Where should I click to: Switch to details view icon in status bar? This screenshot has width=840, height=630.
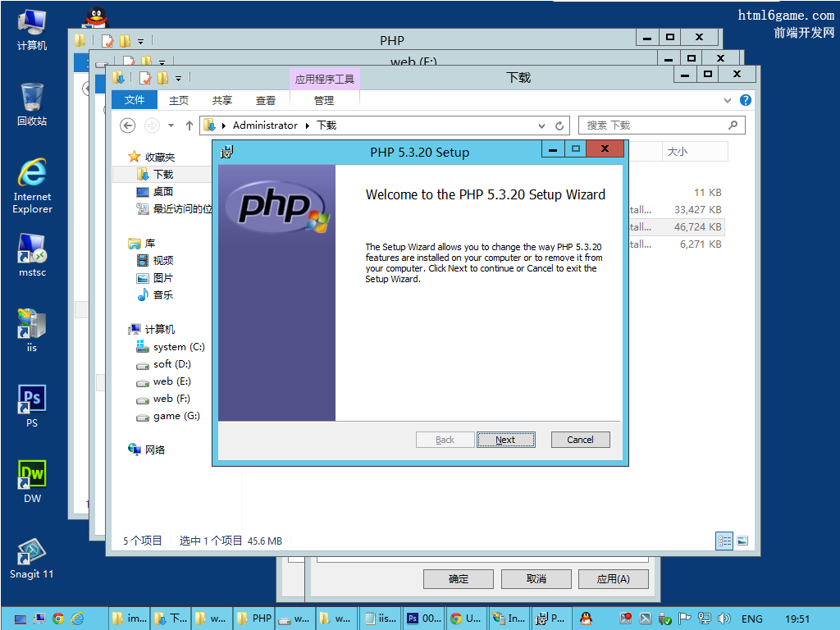point(724,541)
